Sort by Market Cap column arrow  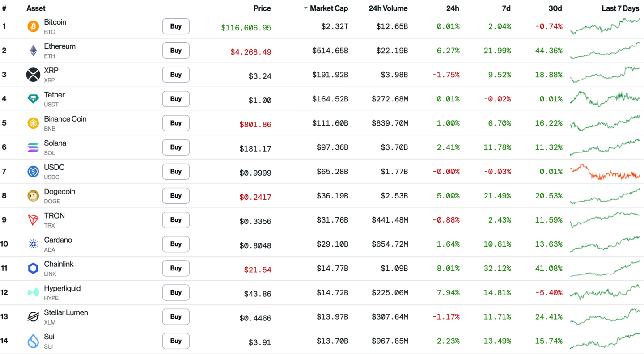point(306,8)
